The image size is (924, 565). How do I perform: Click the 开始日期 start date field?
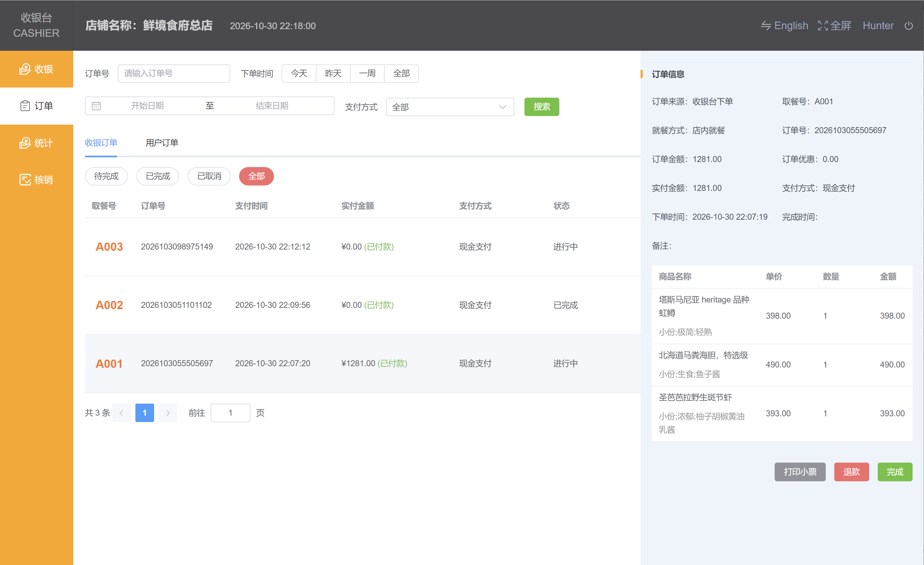click(147, 106)
